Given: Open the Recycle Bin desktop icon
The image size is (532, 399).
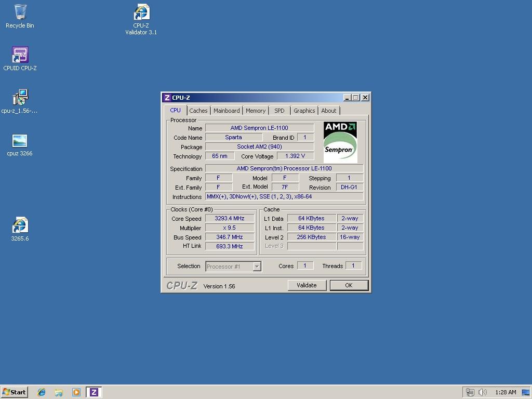Looking at the screenshot, I should (20, 16).
